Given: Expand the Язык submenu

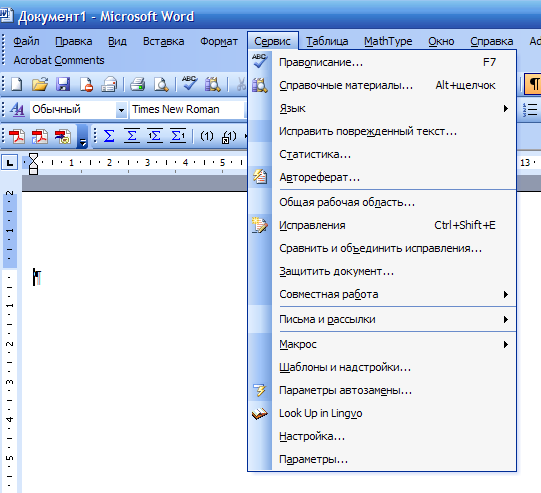Looking at the screenshot, I should pos(382,108).
